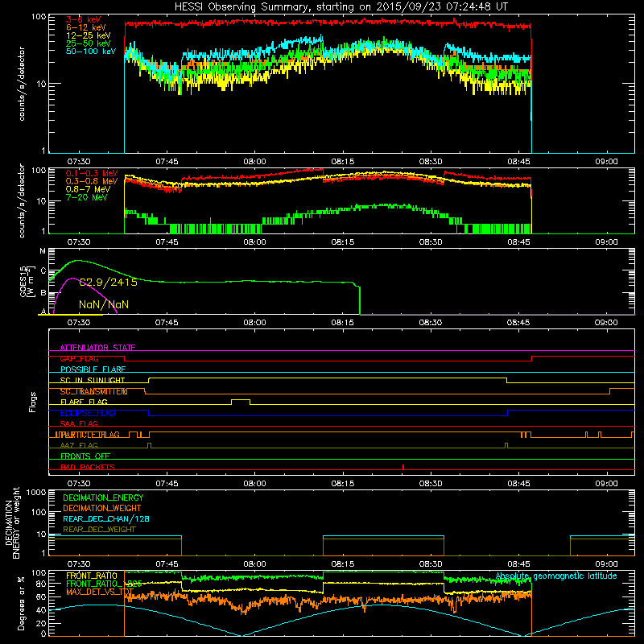Pick the cyan 50-100 keV legend label

91,52
